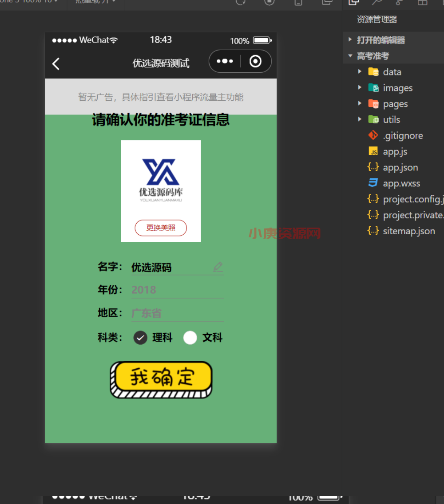Toggle the 理科 checkbox off
This screenshot has width=444, height=504.
pyautogui.click(x=140, y=338)
